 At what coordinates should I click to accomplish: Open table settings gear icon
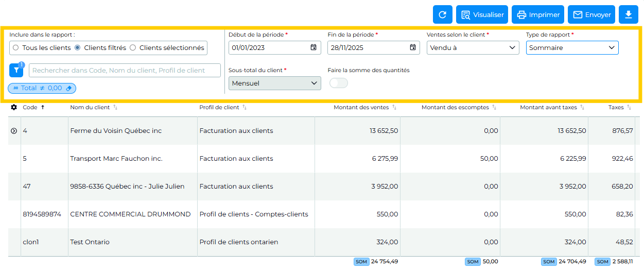point(14,107)
